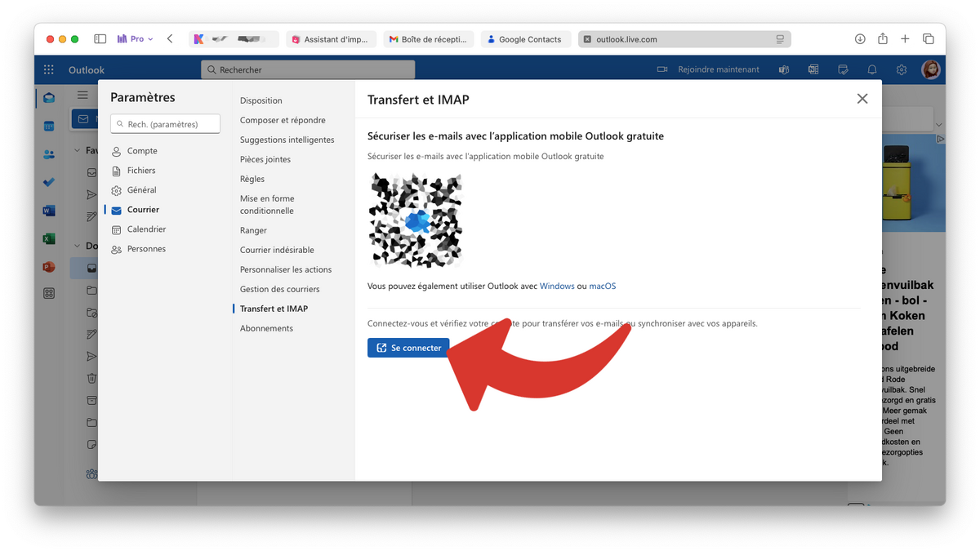Image resolution: width=980 pixels, height=551 pixels.
Task: Switch to the Boîte de récepti… Gmail tab
Action: [x=428, y=39]
